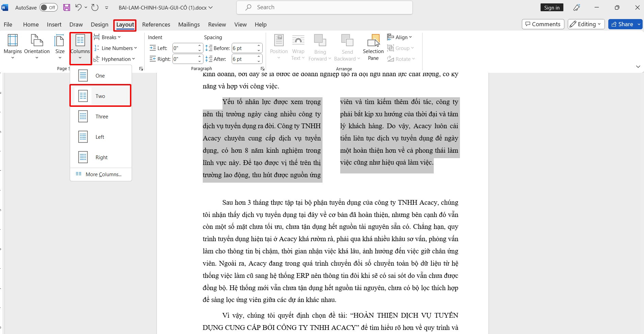Click the Rotate tool
644x334 pixels.
tap(401, 59)
